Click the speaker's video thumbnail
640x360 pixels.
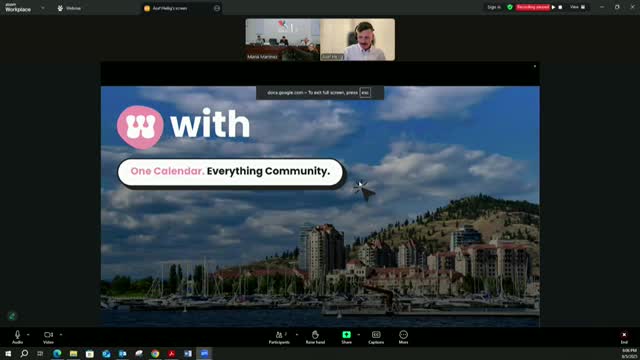click(358, 40)
